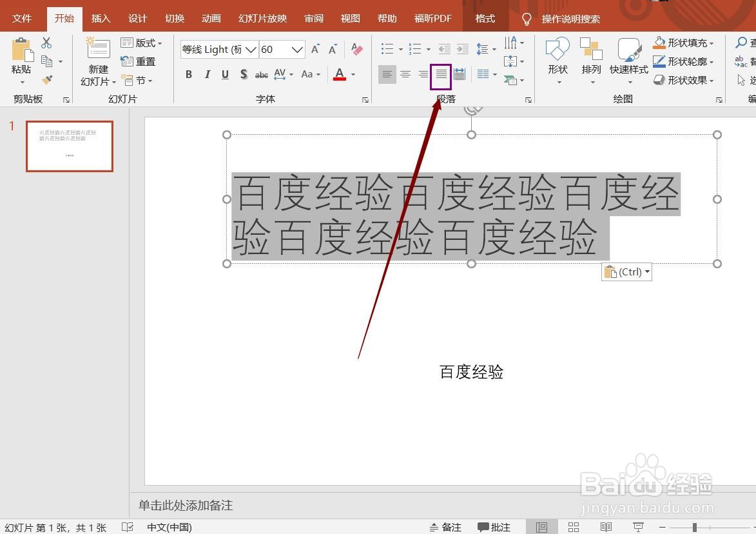The height and width of the screenshot is (534, 756).
Task: Click spell check icon in status bar
Action: (x=127, y=528)
